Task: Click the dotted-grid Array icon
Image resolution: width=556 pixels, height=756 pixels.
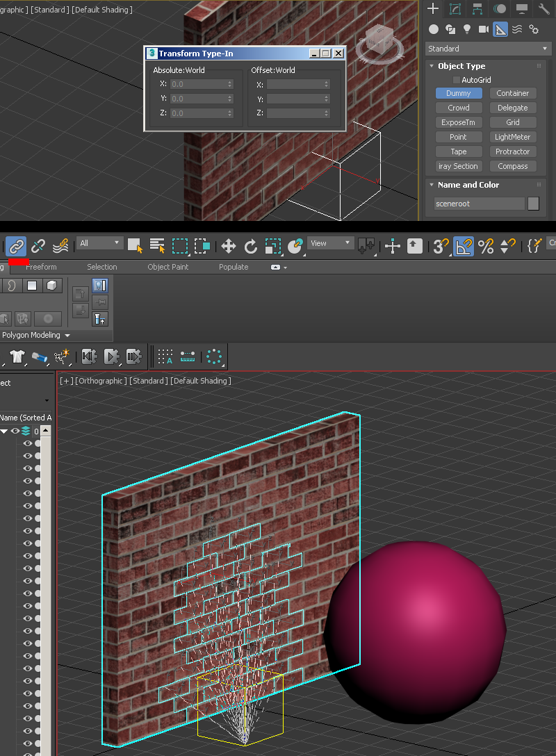Action: (165, 356)
